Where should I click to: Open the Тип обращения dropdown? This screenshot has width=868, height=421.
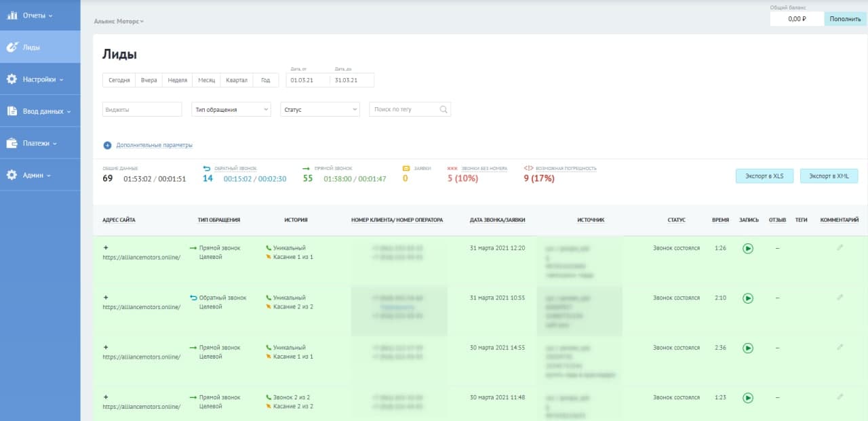pyautogui.click(x=231, y=109)
